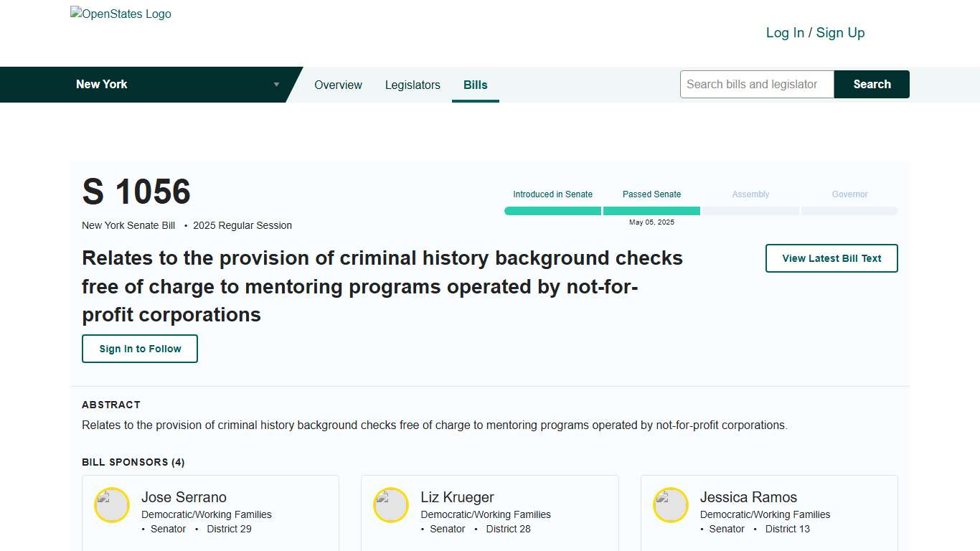Select the Bills tab

(x=475, y=85)
